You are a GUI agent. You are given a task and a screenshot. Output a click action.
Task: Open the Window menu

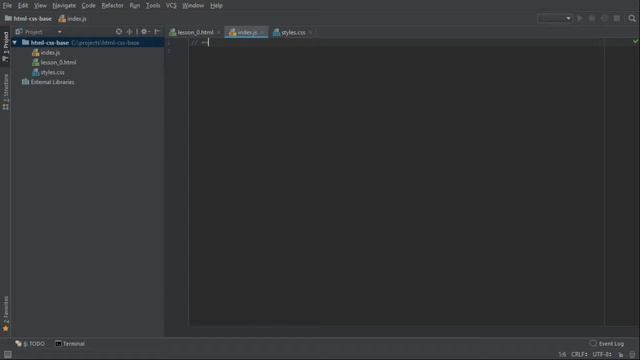click(193, 6)
